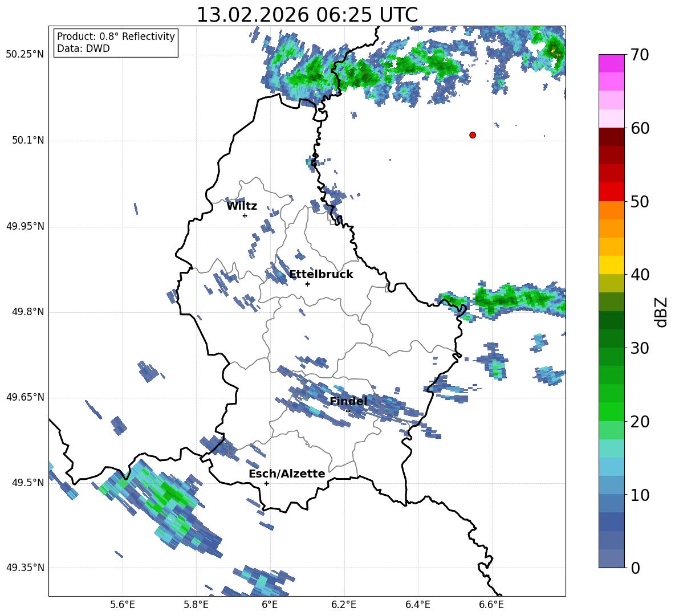This screenshot has width=675, height=616.
Task: Click the colorbar tick value 50
Action: tap(640, 202)
